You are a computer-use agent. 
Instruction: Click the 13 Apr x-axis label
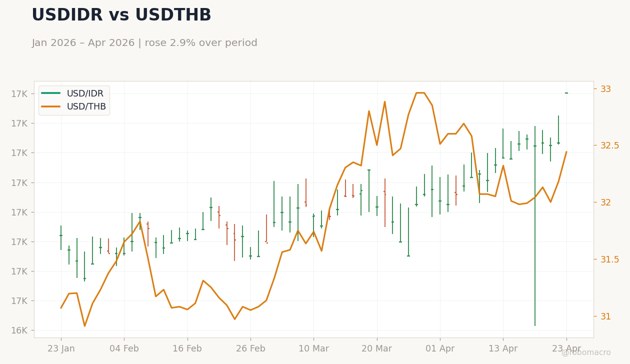coord(503,349)
